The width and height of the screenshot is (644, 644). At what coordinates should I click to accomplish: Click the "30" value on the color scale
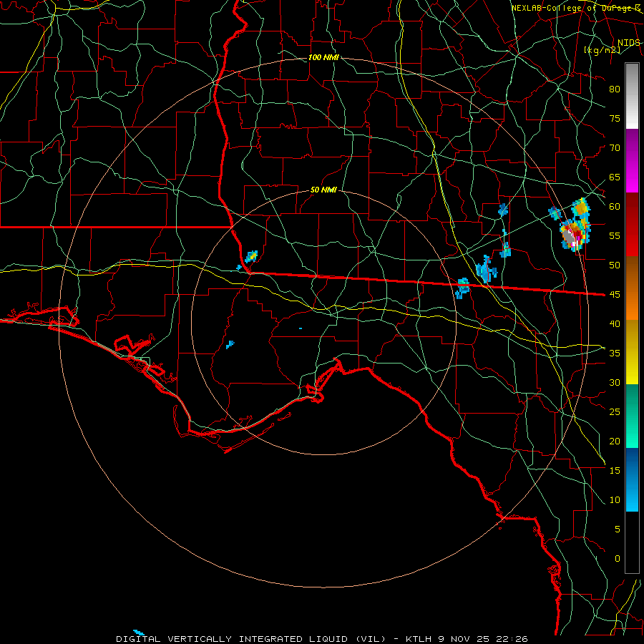coord(615,383)
